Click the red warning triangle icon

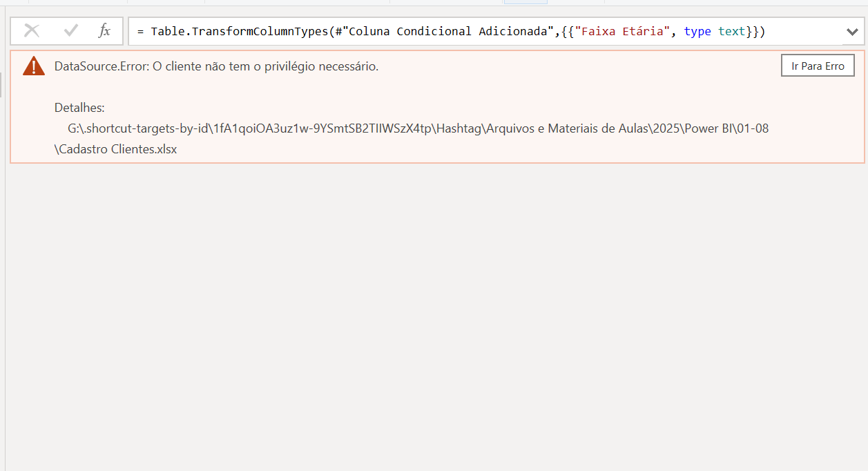pyautogui.click(x=33, y=66)
